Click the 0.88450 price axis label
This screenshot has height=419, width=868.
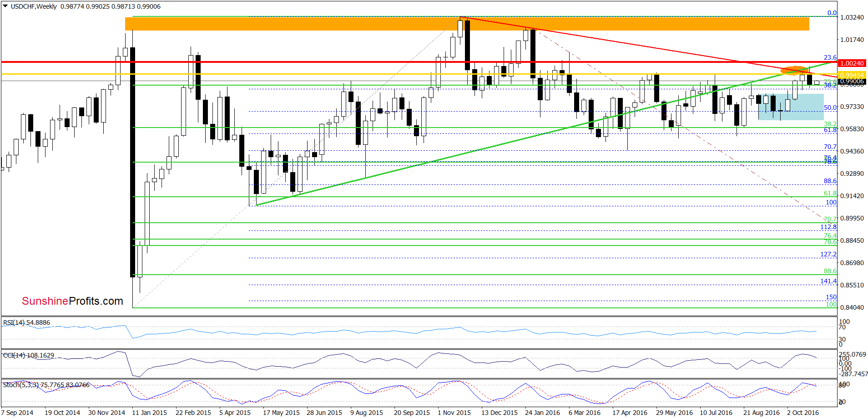tap(852, 240)
